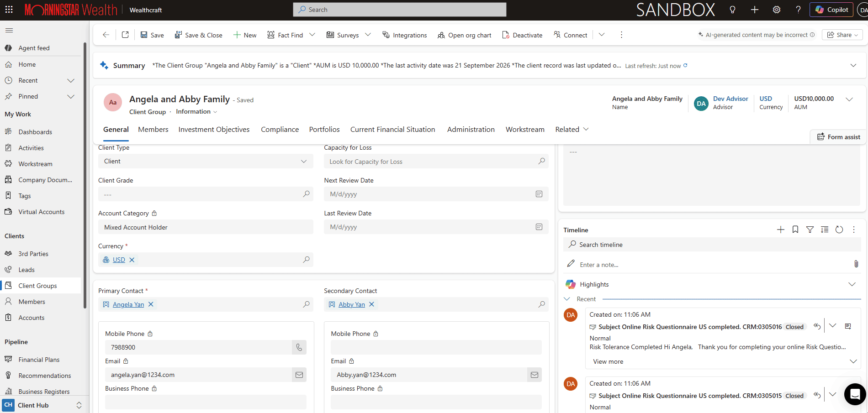Click the Save & Close button
Viewport: 868px width, 413px height.
[198, 35]
